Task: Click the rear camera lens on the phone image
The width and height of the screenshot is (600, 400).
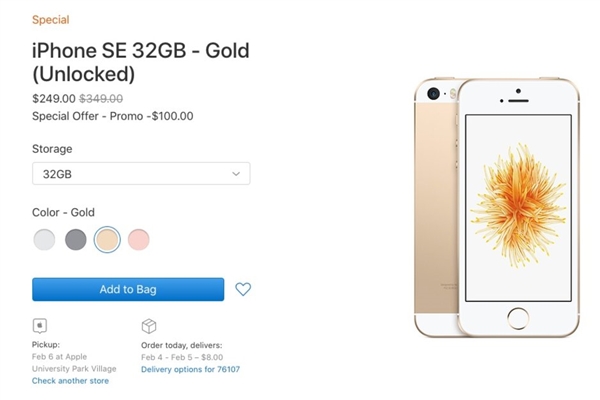Action: pyautogui.click(x=433, y=93)
